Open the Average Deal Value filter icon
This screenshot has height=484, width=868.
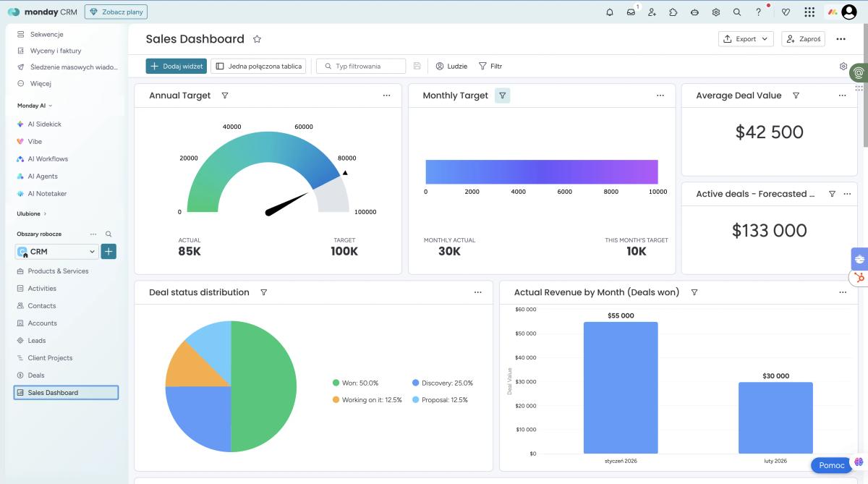pyautogui.click(x=796, y=95)
